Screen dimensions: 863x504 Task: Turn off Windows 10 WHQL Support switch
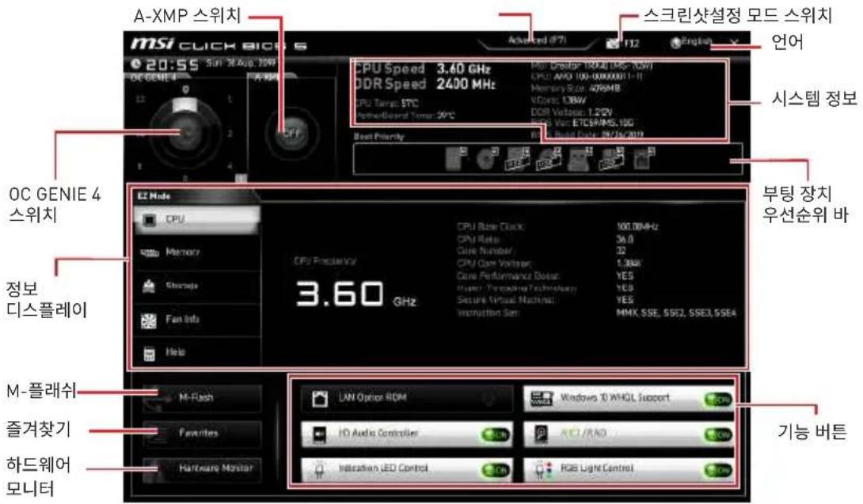(718, 400)
